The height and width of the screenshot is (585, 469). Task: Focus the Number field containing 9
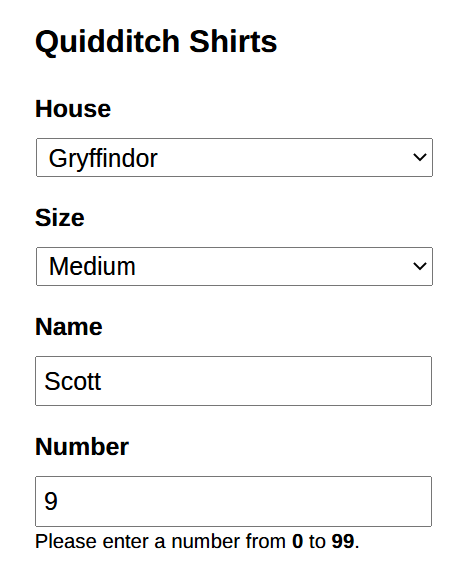coord(234,501)
